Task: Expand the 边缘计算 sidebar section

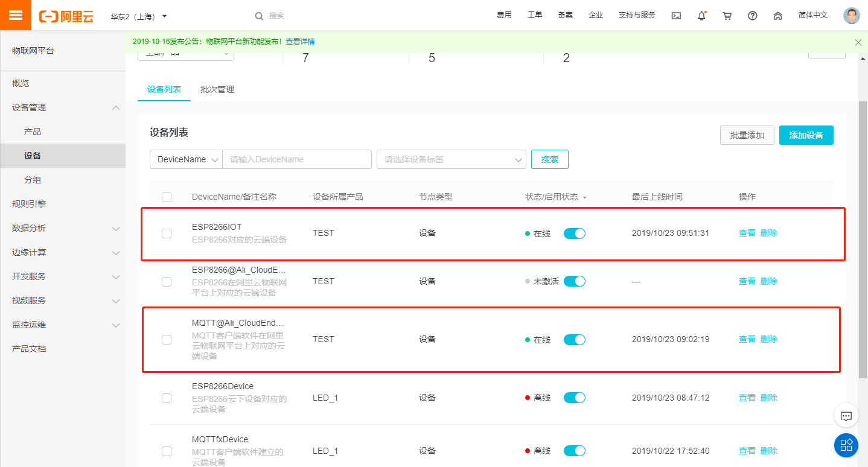Action: (116, 252)
